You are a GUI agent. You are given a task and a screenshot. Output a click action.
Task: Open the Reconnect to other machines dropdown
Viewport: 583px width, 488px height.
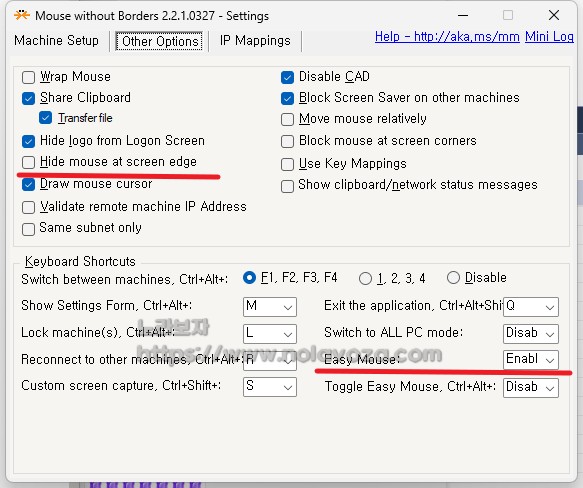(x=270, y=360)
